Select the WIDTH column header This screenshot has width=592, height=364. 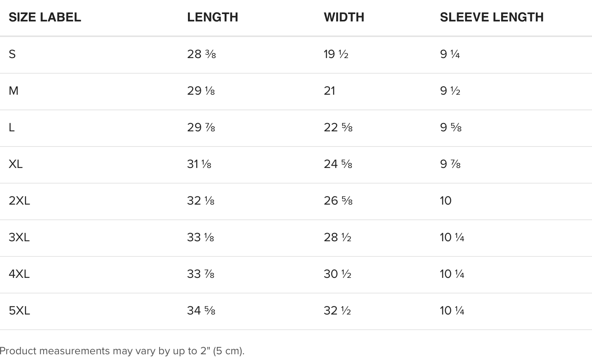[344, 17]
